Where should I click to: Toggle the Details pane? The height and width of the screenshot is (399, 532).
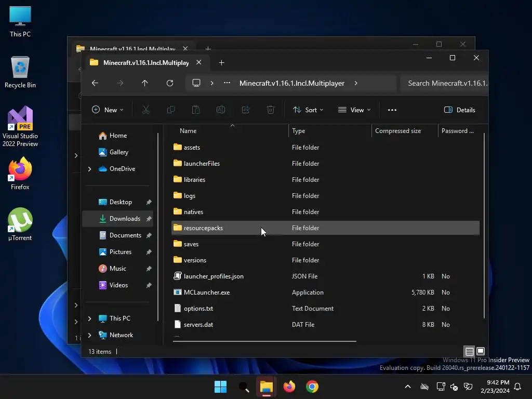(x=459, y=110)
